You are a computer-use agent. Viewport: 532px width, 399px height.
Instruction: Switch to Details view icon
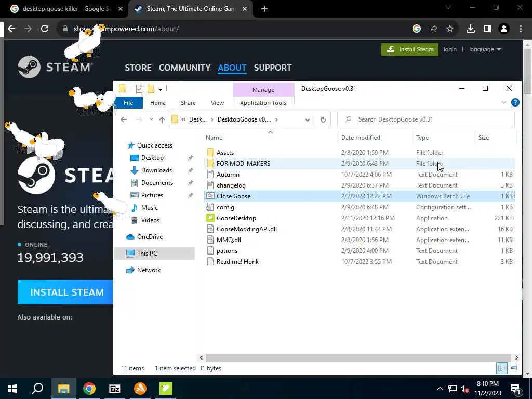502,368
